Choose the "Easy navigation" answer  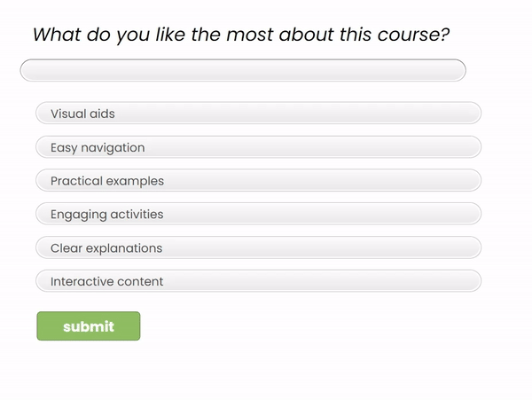pyautogui.click(x=258, y=147)
